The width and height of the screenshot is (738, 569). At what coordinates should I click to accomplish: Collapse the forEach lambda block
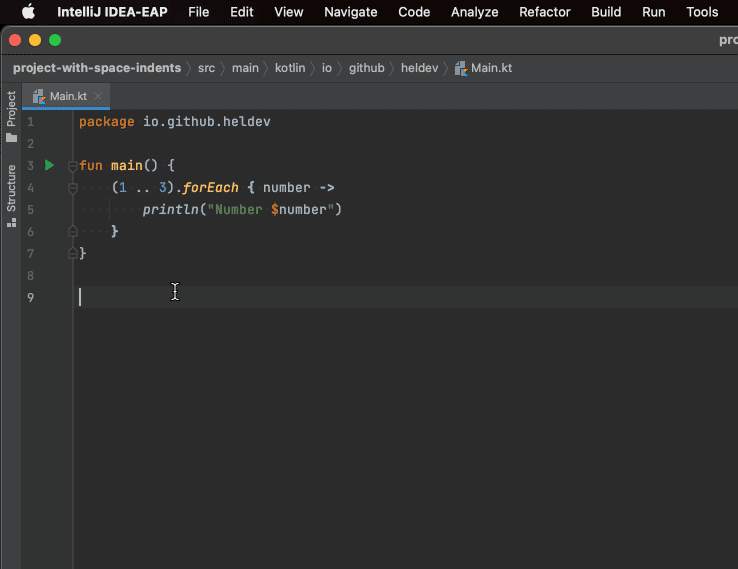pos(72,188)
